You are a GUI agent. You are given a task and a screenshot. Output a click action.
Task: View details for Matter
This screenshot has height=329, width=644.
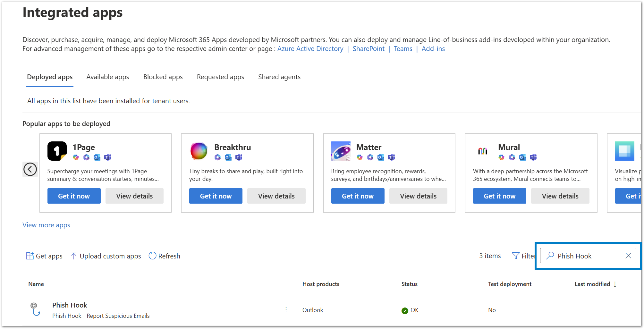coord(418,196)
